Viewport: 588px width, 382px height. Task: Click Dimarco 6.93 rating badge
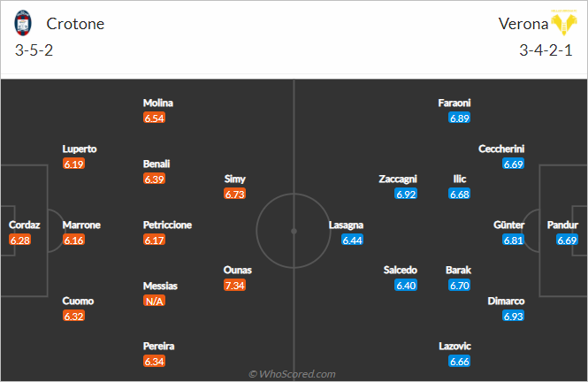point(513,316)
